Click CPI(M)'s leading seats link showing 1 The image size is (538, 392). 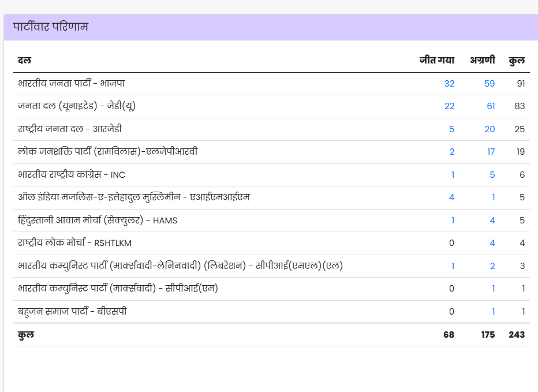tap(493, 289)
